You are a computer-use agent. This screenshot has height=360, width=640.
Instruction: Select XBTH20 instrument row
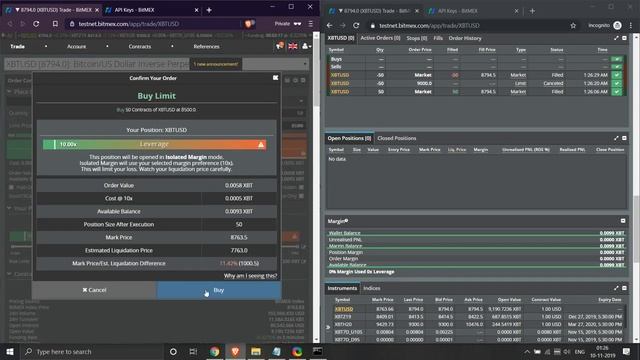478,324
